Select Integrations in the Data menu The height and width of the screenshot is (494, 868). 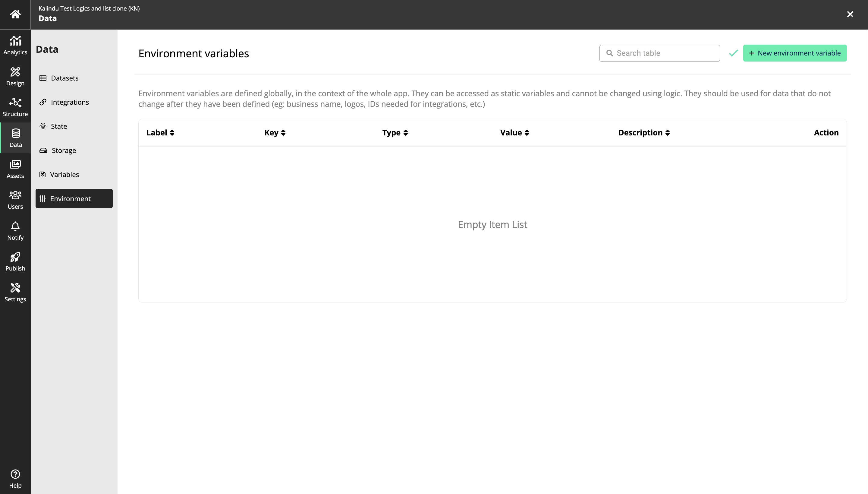(x=74, y=102)
